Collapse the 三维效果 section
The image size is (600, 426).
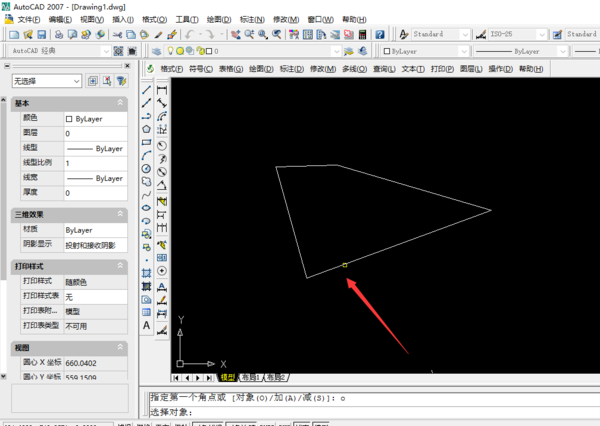point(121,214)
